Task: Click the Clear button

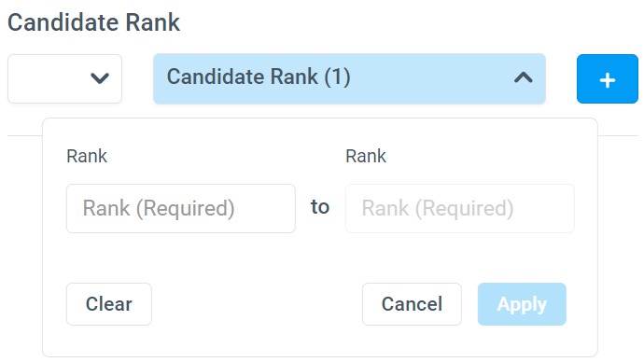Action: 109,304
